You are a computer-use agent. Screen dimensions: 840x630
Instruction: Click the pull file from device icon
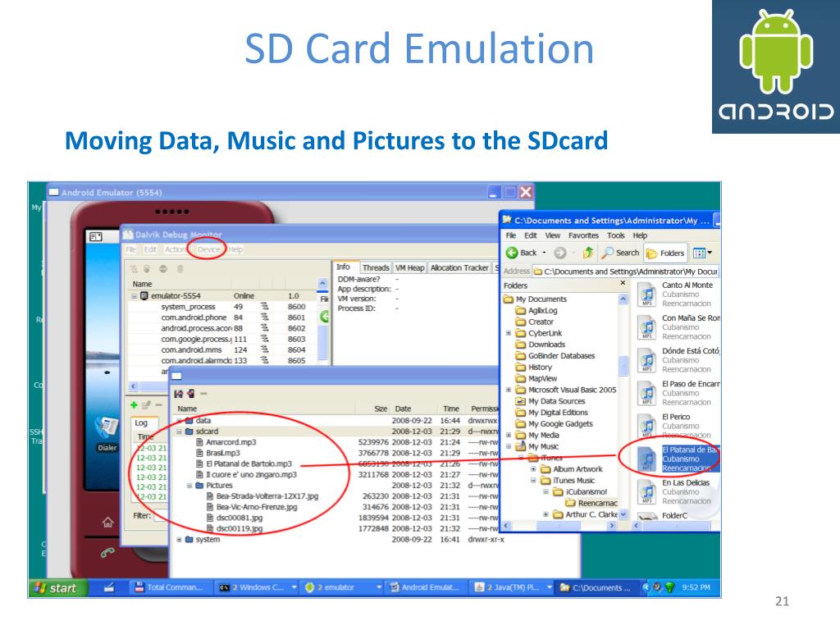point(179,394)
